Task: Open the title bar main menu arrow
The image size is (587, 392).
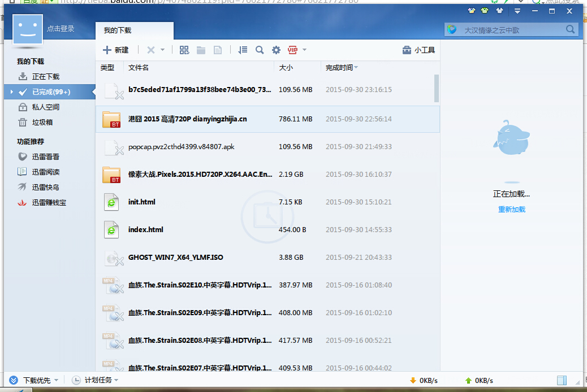Action: click(x=517, y=11)
